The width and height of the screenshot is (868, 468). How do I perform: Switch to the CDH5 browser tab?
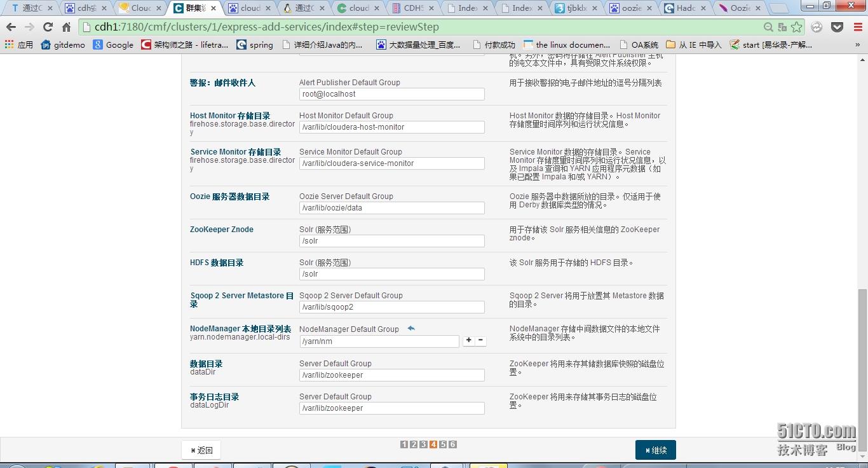point(413,8)
